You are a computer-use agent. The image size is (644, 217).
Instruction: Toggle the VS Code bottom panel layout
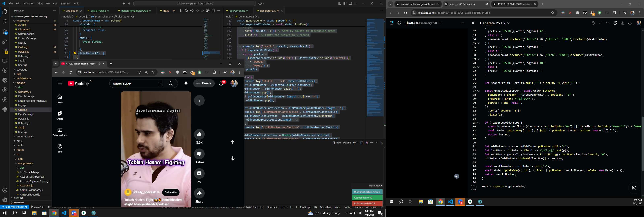(350, 3)
